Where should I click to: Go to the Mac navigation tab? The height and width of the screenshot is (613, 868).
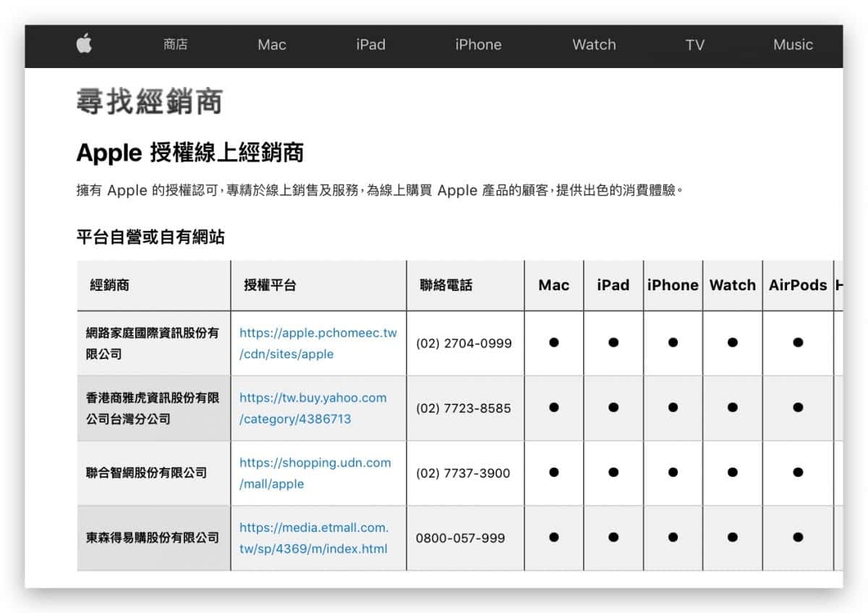[x=272, y=44]
